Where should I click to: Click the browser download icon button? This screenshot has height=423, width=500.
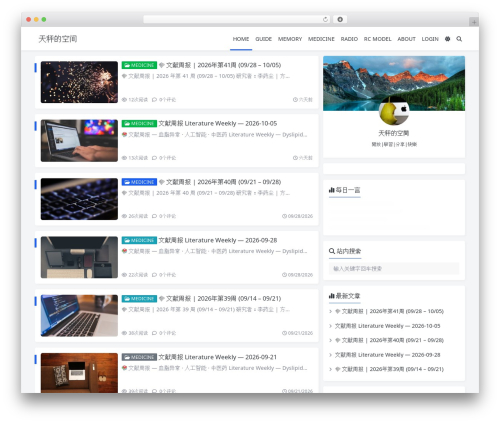point(340,20)
